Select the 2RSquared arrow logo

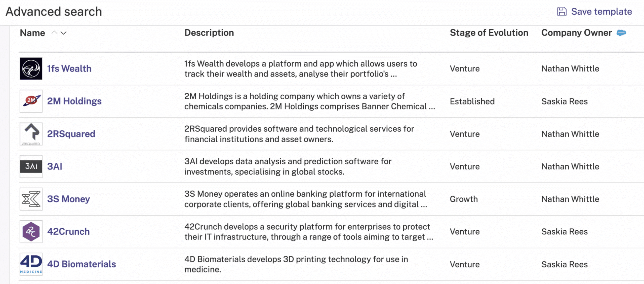click(x=31, y=134)
